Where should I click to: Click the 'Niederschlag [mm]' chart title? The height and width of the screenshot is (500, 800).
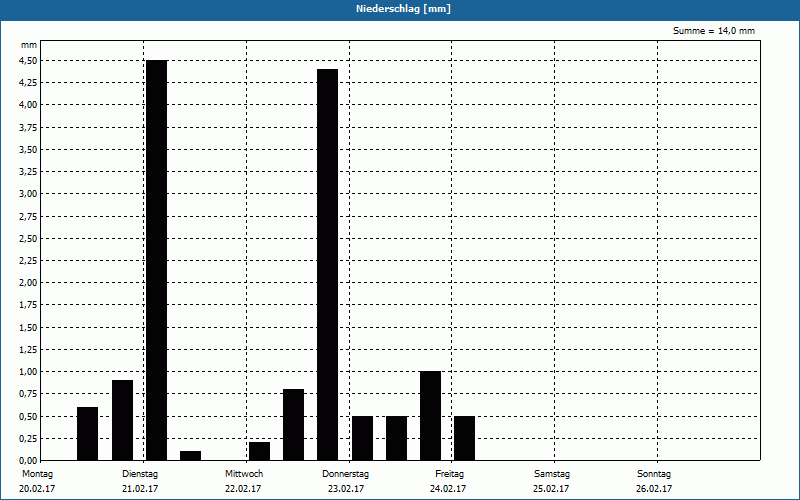point(403,9)
